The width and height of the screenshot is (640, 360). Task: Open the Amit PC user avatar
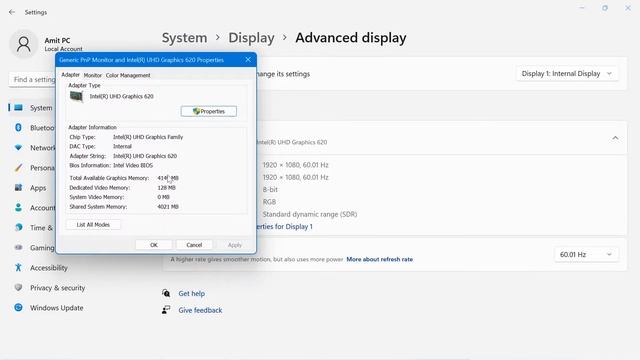coord(24,44)
